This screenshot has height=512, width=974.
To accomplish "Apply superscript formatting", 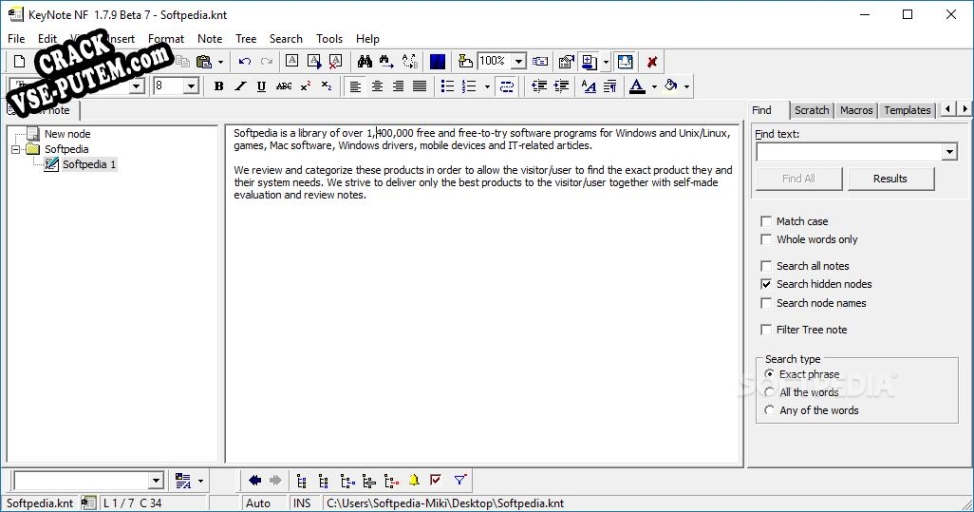I will [x=305, y=86].
